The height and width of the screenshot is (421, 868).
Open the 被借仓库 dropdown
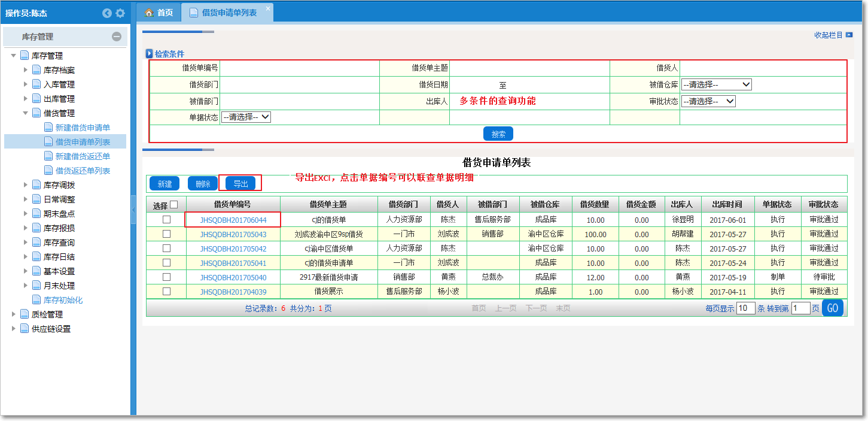coord(716,85)
